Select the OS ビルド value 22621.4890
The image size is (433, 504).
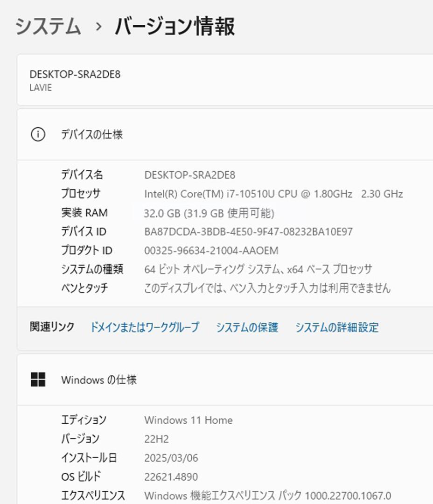coord(173,476)
